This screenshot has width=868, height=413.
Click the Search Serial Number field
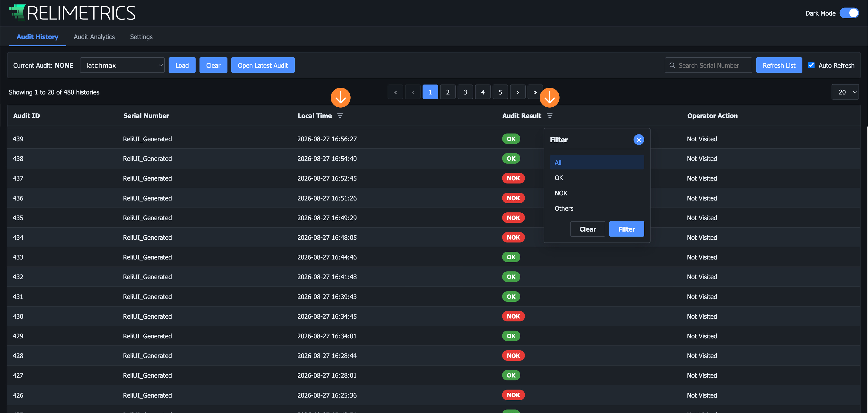pos(708,65)
